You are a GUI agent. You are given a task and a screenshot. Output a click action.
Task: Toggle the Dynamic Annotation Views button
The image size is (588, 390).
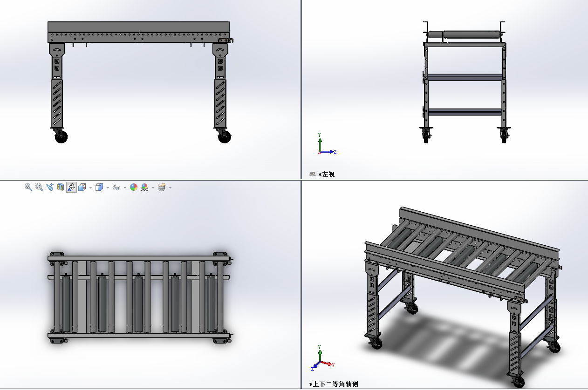71,187
